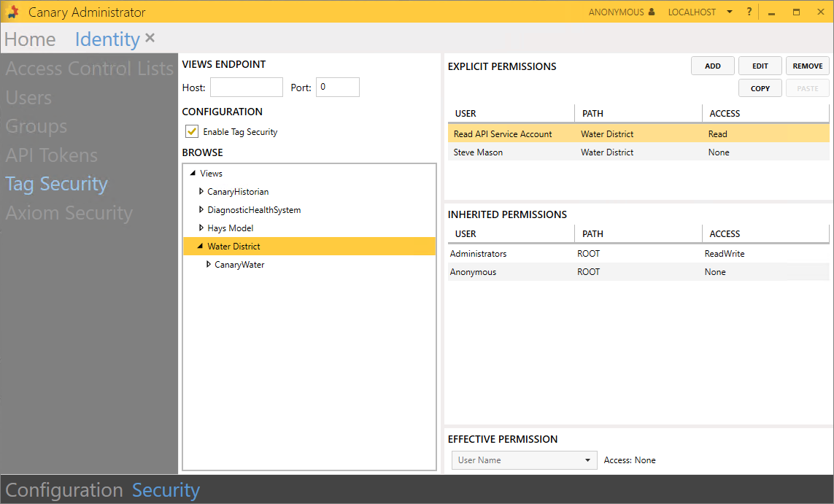Close the Identity tab with the X
The height and width of the screenshot is (504, 834).
coord(150,38)
